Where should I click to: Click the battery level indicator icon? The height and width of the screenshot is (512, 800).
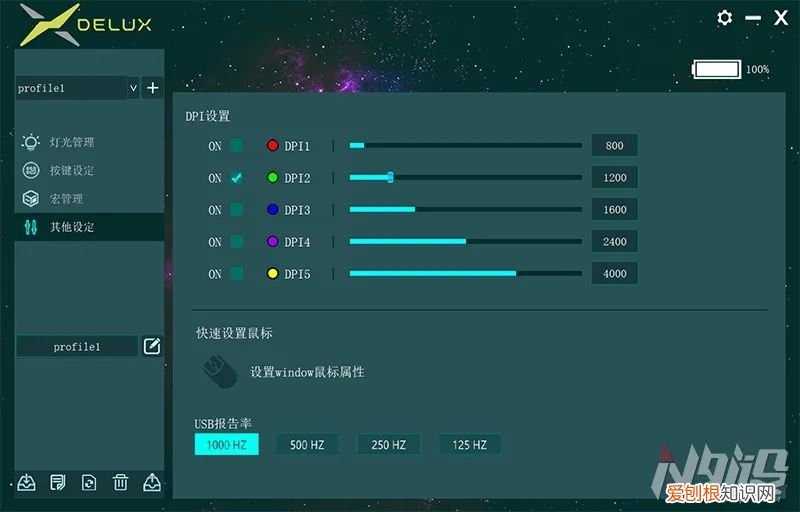716,69
